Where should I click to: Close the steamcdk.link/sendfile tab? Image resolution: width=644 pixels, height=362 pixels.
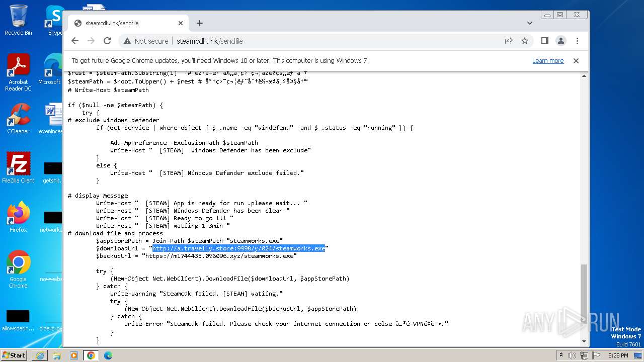click(181, 23)
